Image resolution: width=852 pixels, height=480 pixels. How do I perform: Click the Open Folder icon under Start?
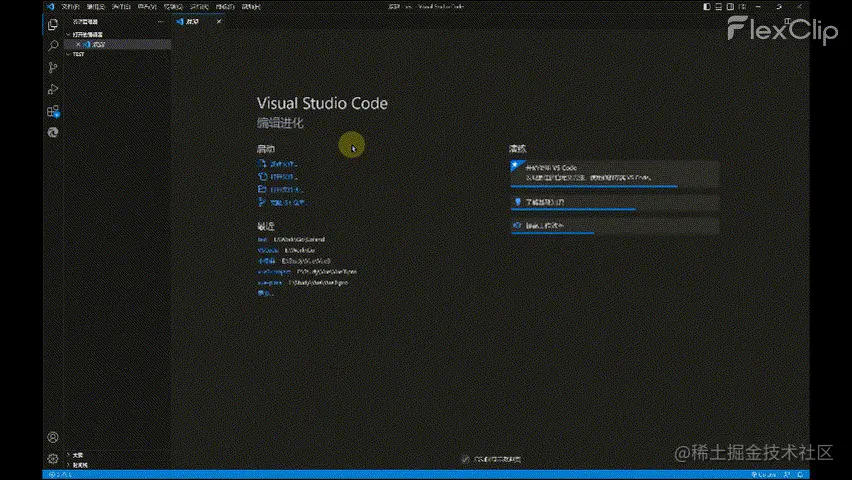coord(262,189)
